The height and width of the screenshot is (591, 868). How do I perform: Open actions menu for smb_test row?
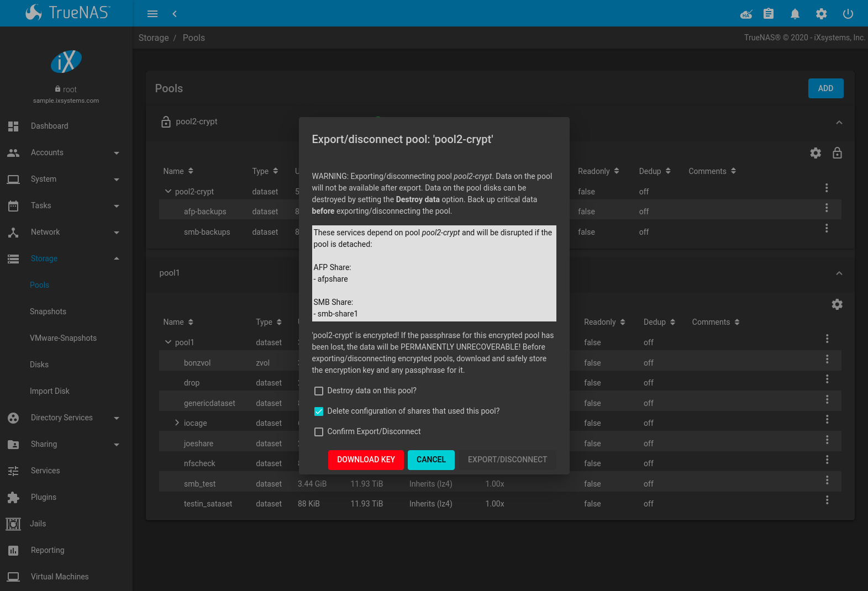827,480
